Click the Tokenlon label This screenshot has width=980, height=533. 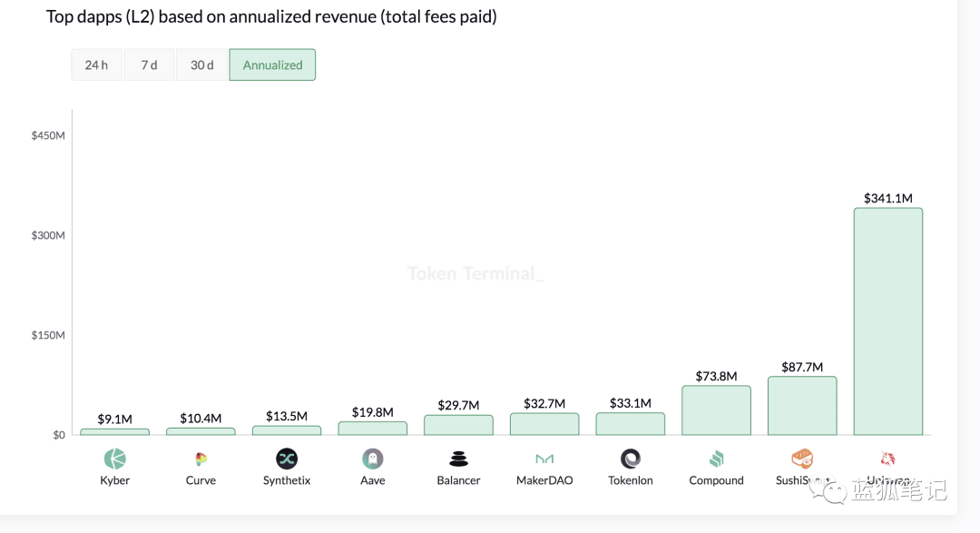click(x=631, y=480)
